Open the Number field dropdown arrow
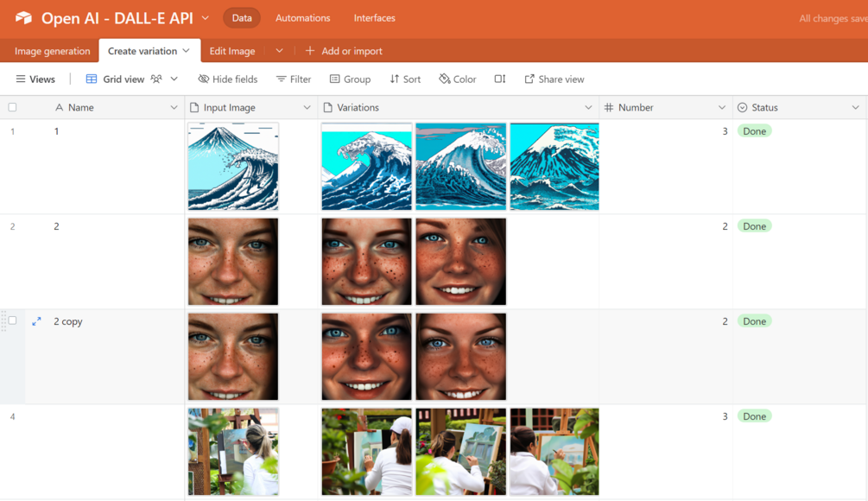The image size is (868, 501). point(722,107)
